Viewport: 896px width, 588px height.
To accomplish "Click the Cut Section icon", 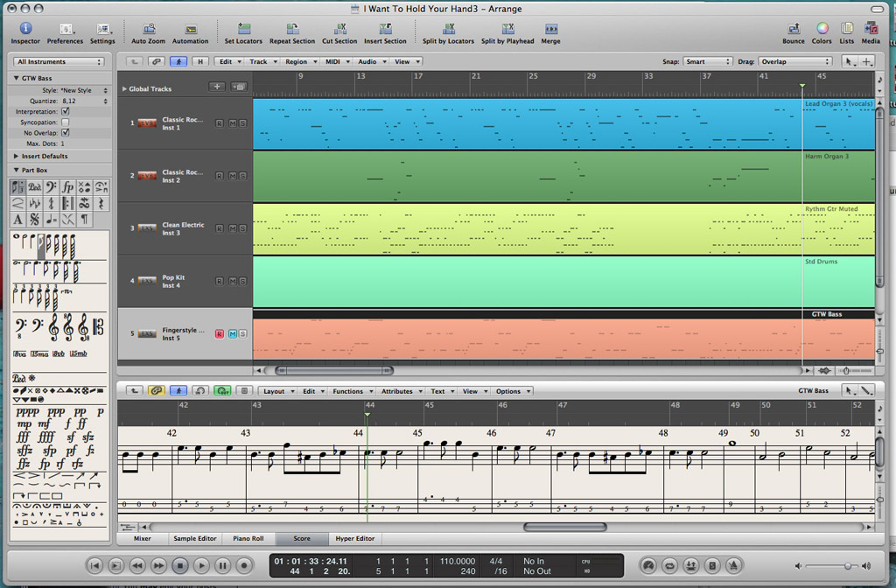I will (339, 32).
